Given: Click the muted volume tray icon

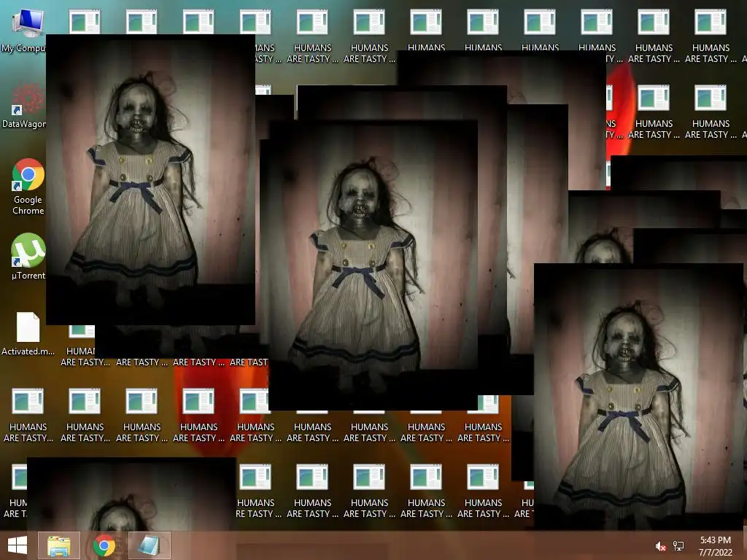Looking at the screenshot, I should click(660, 546).
